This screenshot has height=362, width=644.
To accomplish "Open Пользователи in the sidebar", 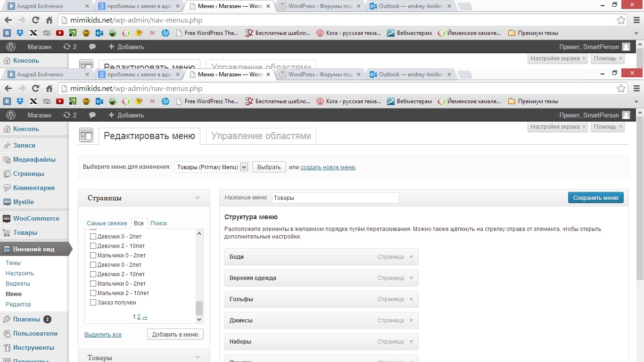I will [35, 334].
